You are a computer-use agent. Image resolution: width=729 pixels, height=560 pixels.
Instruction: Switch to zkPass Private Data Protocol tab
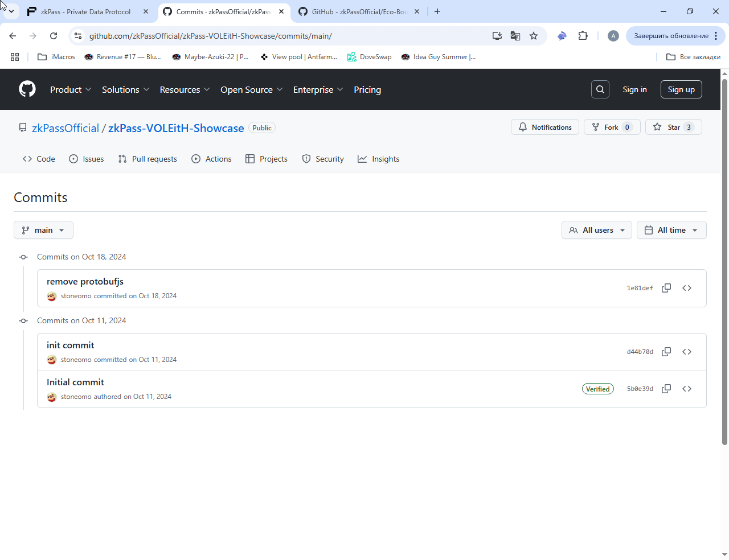pos(85,11)
